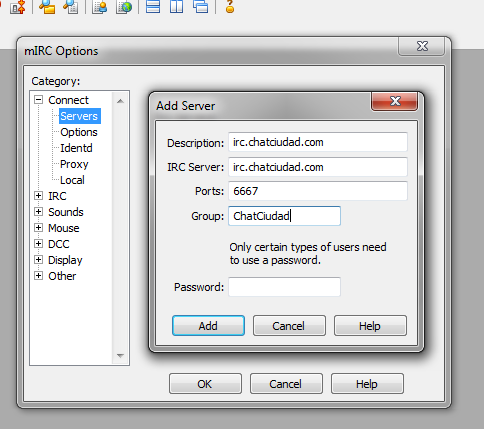Open About mIRC question mark icon
484x429 pixels.
pos(230,6)
